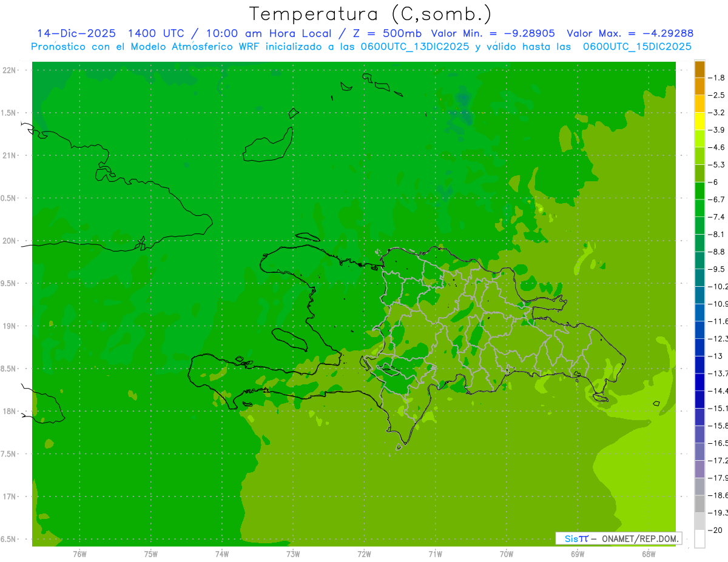Click the colorbar label "-8.1"
728x562 pixels.
(x=717, y=234)
